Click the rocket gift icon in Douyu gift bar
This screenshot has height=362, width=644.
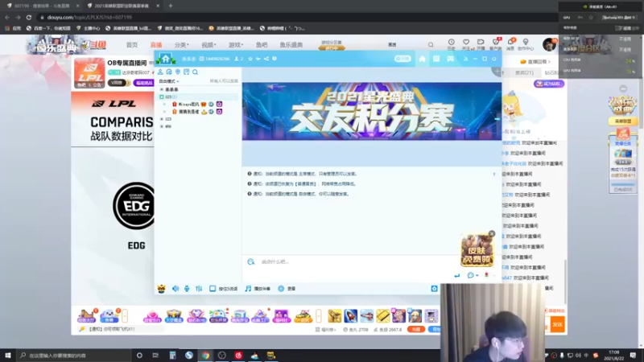(350, 316)
